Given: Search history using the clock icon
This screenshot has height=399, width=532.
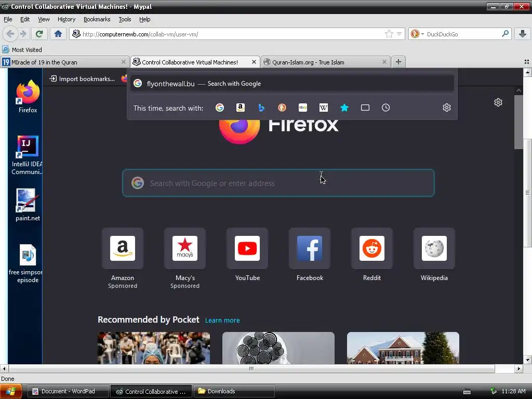Looking at the screenshot, I should coord(386,108).
